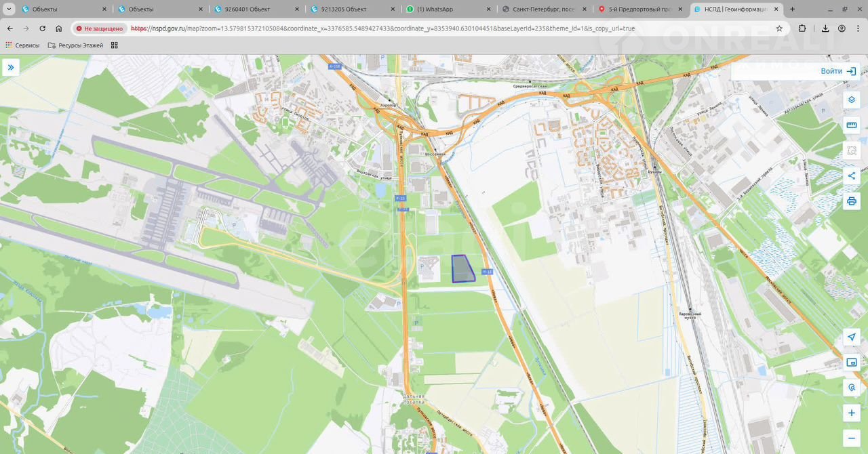
Task: Open the map layers panel
Action: [x=852, y=100]
